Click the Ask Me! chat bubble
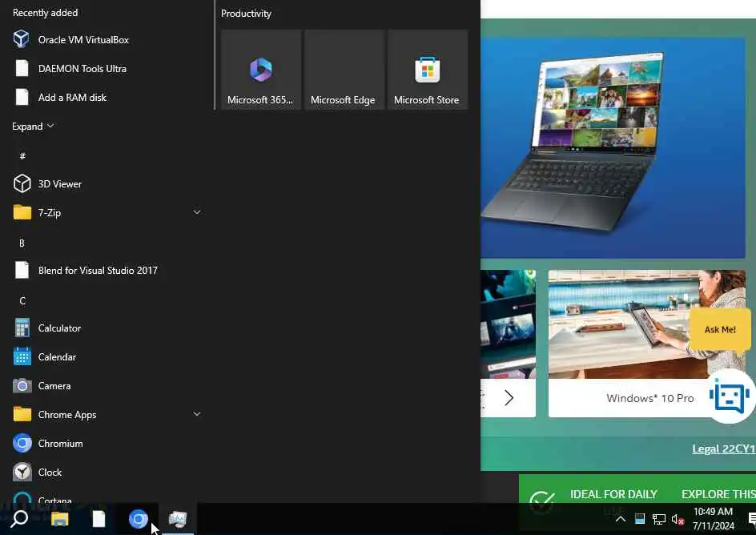756x535 pixels. [720, 330]
